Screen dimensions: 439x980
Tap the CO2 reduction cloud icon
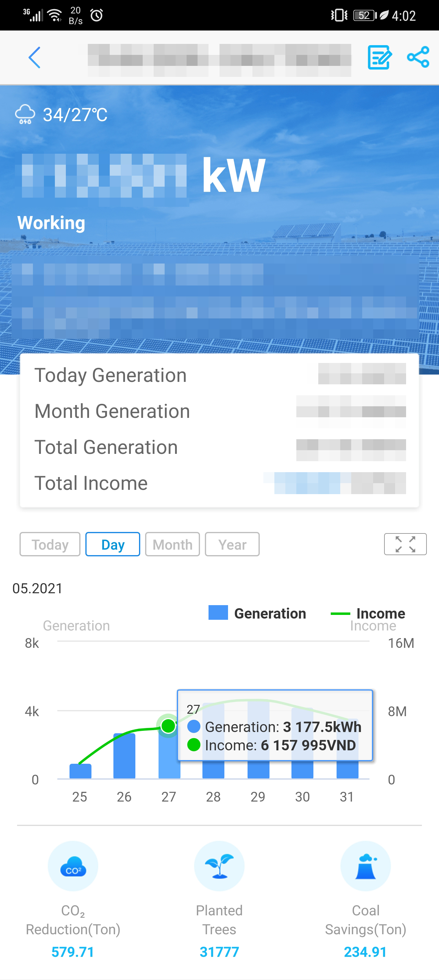(73, 866)
